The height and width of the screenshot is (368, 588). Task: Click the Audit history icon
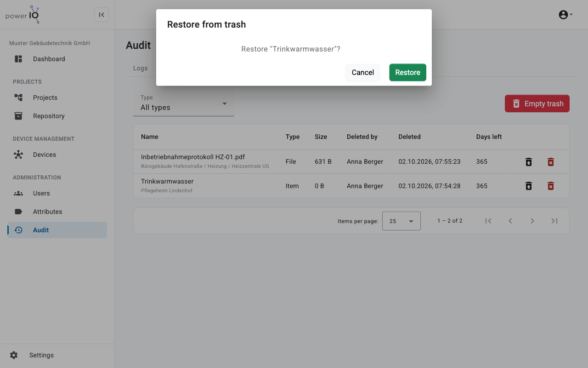click(x=18, y=230)
